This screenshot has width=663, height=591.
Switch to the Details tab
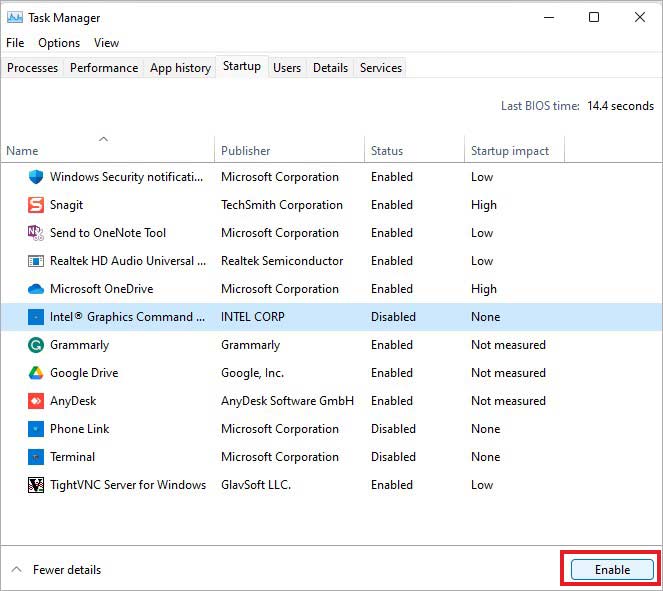330,68
